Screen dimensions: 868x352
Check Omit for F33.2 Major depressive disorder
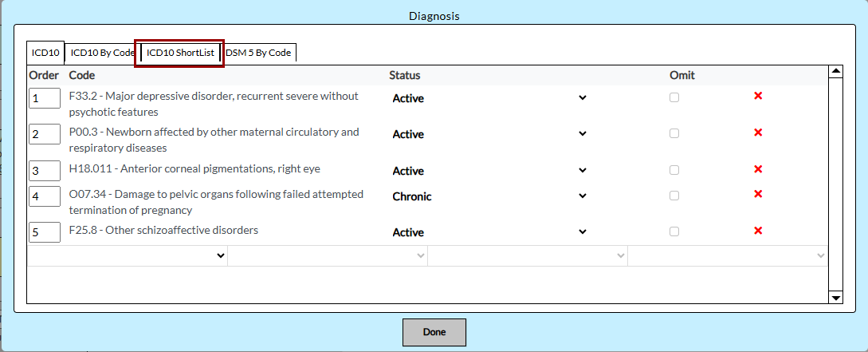tap(674, 97)
